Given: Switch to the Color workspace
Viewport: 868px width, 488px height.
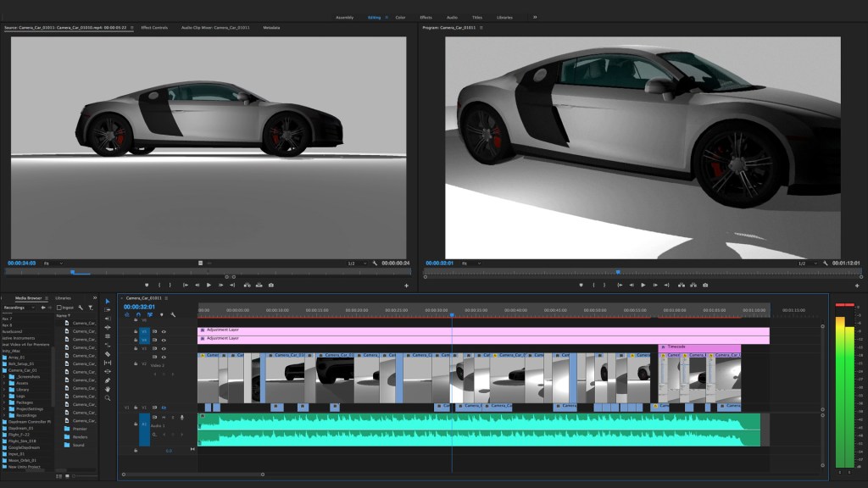Looking at the screenshot, I should (x=400, y=17).
